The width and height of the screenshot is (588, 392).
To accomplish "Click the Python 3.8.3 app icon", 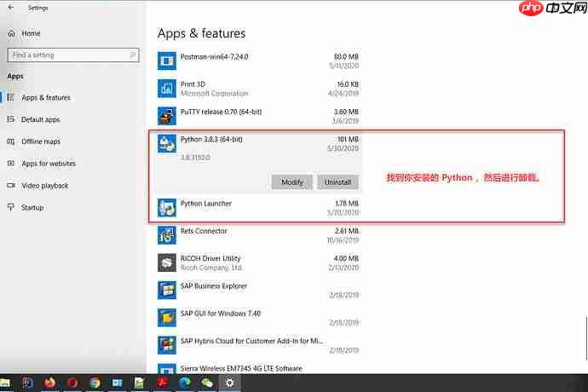I will [x=167, y=143].
